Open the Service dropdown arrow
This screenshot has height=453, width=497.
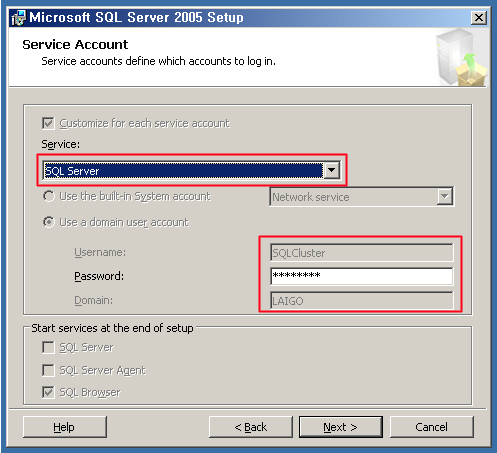[332, 170]
